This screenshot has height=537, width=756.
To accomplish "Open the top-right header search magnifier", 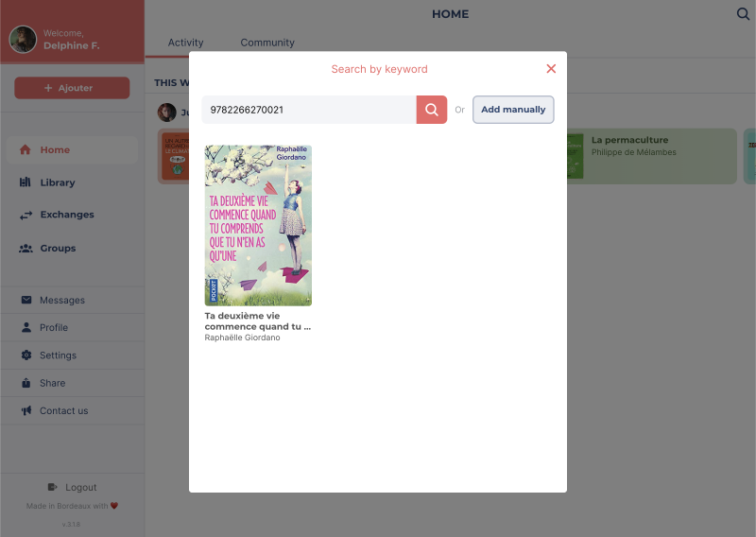I will [743, 13].
